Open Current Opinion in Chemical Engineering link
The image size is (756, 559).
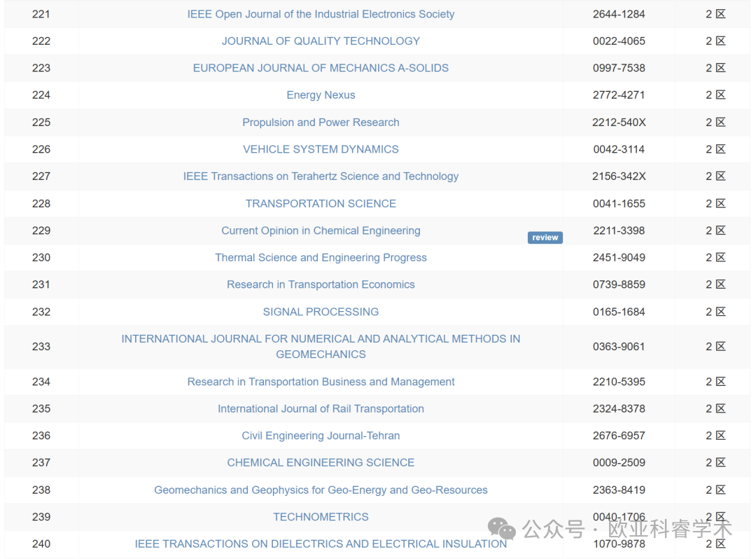(x=321, y=230)
